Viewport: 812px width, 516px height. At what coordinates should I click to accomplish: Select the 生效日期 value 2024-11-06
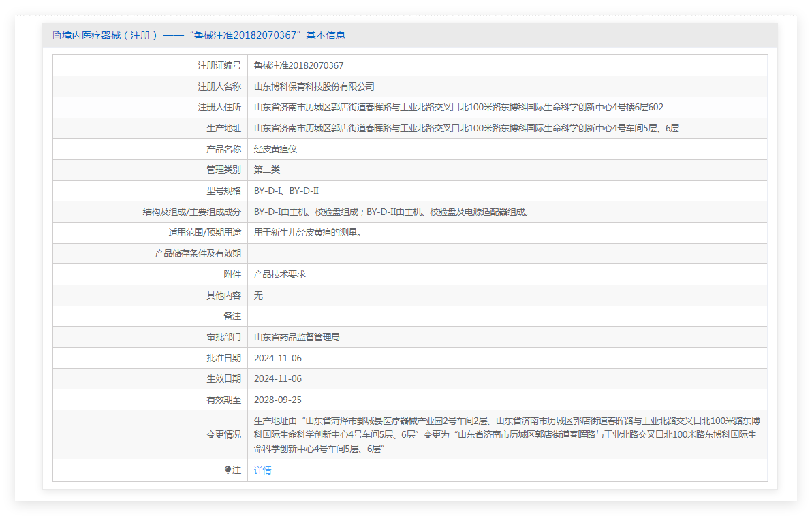coord(277,379)
